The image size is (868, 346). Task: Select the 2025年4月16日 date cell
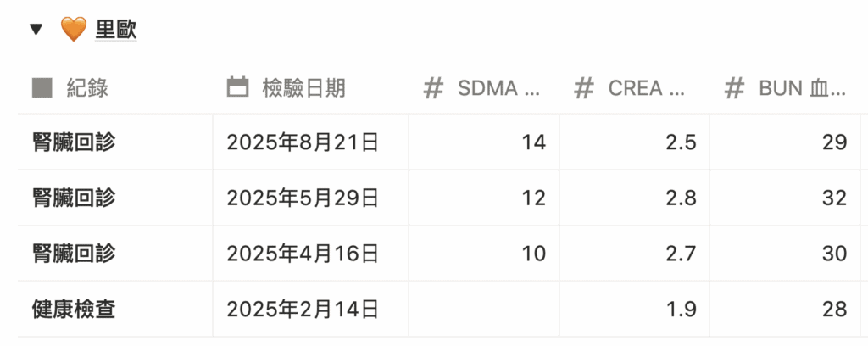(303, 254)
